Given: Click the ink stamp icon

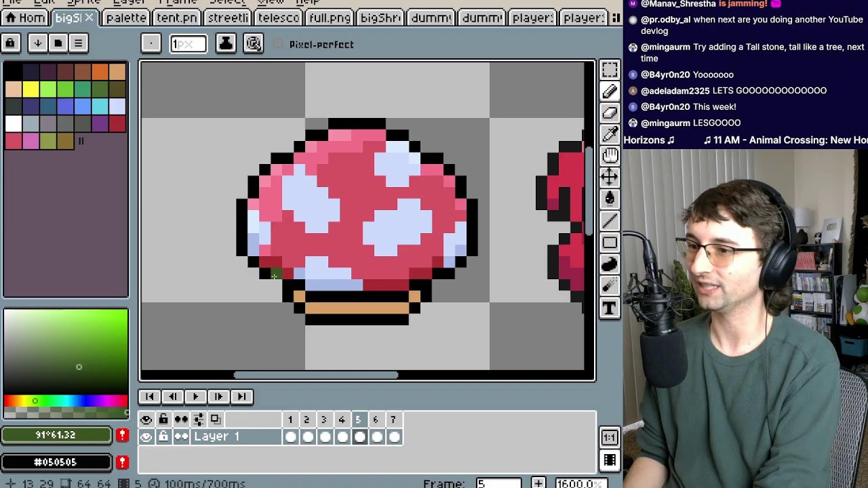Looking at the screenshot, I should [x=226, y=44].
